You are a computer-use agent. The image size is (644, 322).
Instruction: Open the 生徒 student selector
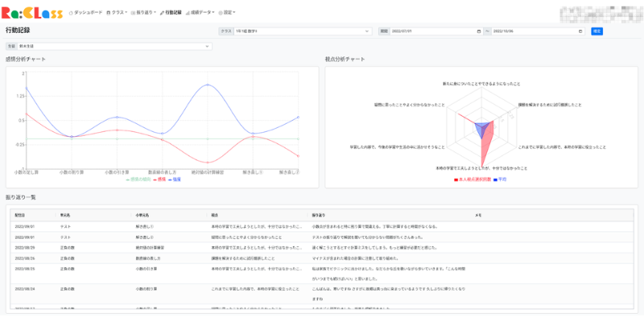(114, 47)
